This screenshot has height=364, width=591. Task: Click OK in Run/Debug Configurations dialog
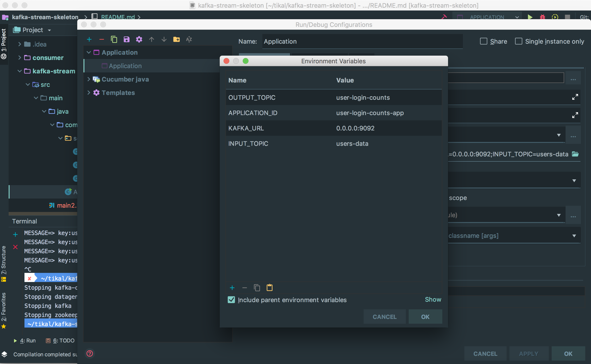(568, 354)
